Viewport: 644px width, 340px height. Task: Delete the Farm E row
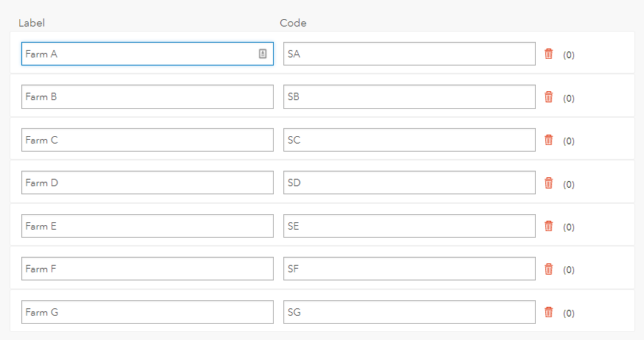pyautogui.click(x=548, y=226)
